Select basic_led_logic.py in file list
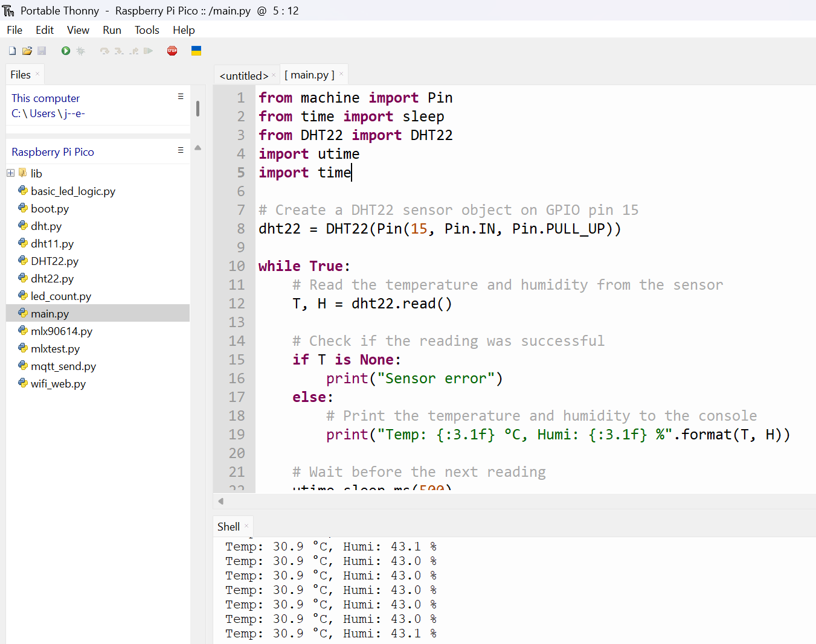The width and height of the screenshot is (816, 644). point(73,191)
